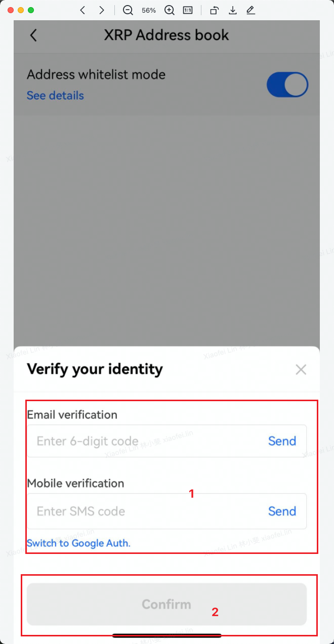Open the pencil edit/annotate tool
Viewport: 334px width, 644px height.
[251, 10]
